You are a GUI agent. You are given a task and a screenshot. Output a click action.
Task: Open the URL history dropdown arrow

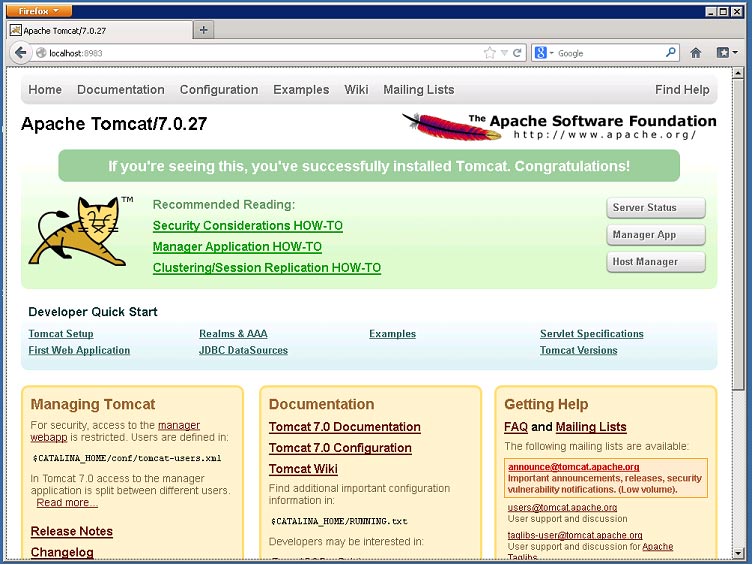click(504, 53)
